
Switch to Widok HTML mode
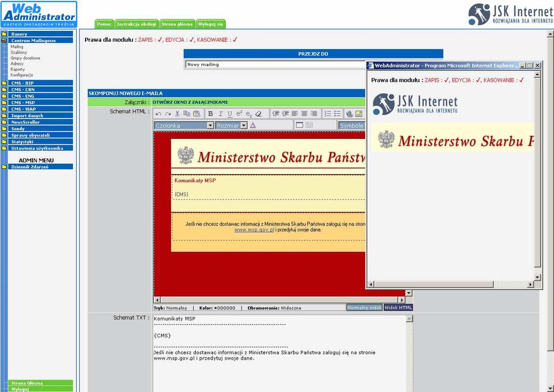398,308
